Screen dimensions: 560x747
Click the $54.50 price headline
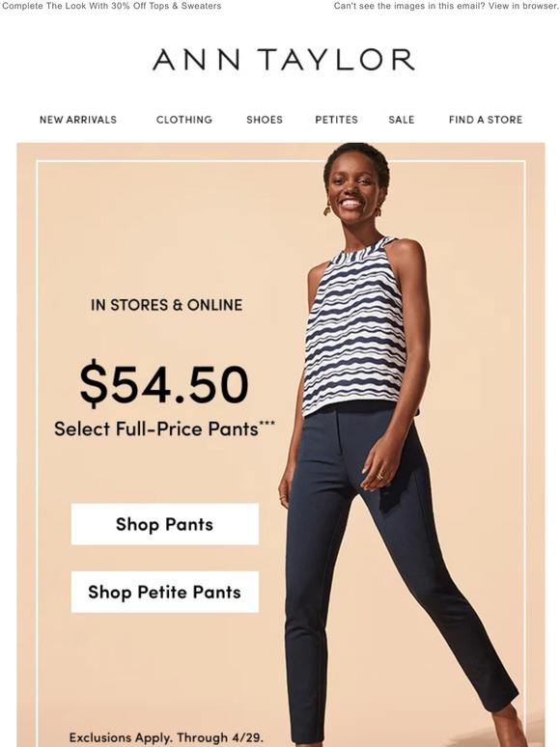[164, 384]
